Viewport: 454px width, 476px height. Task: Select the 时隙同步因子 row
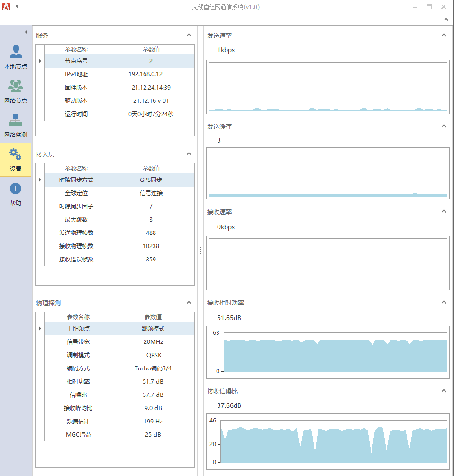point(119,207)
